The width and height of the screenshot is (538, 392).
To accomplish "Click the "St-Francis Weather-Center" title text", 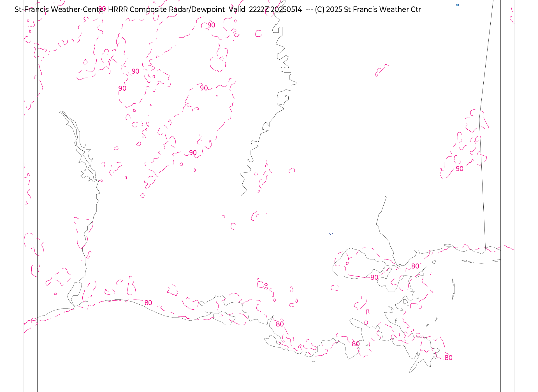I will coord(60,10).
